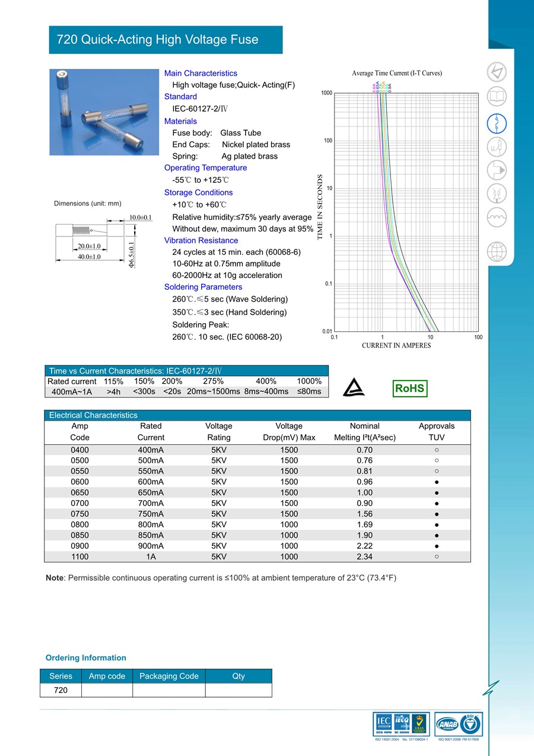Select the Nominal Melting I²t column header
534x756 pixels.
[365, 432]
